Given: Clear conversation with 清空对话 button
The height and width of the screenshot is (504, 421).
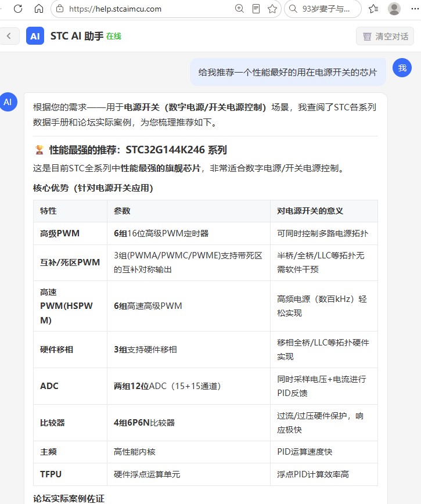Looking at the screenshot, I should [x=385, y=36].
